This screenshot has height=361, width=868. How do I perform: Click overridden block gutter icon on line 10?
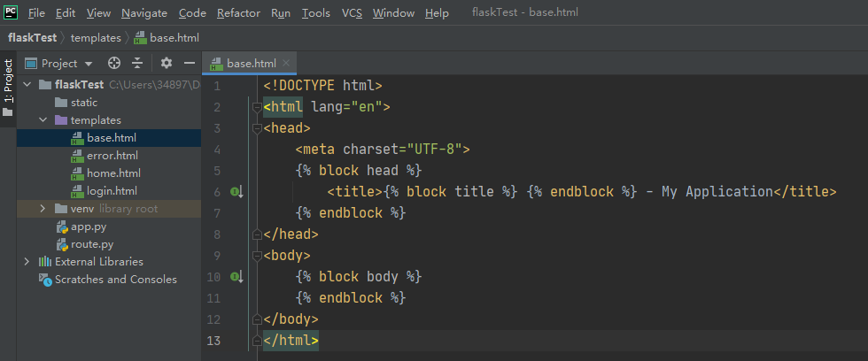(237, 276)
